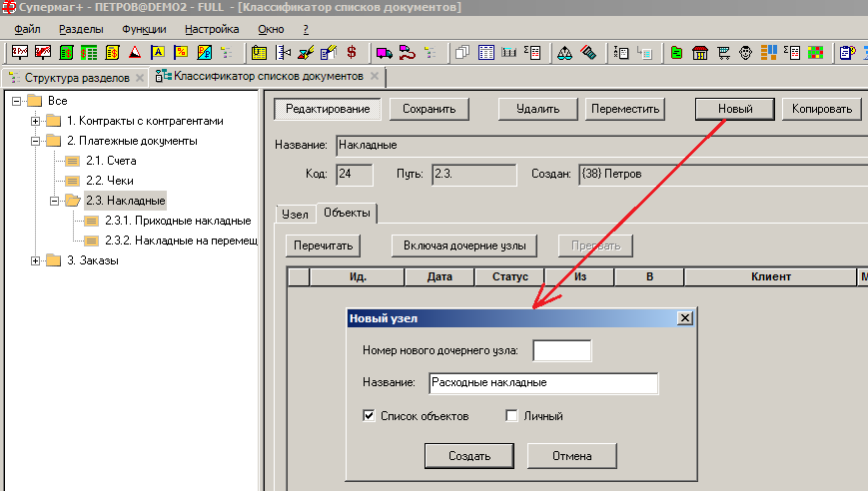The height and width of the screenshot is (491, 868).
Task: Open the Файл menu
Action: coord(27,29)
